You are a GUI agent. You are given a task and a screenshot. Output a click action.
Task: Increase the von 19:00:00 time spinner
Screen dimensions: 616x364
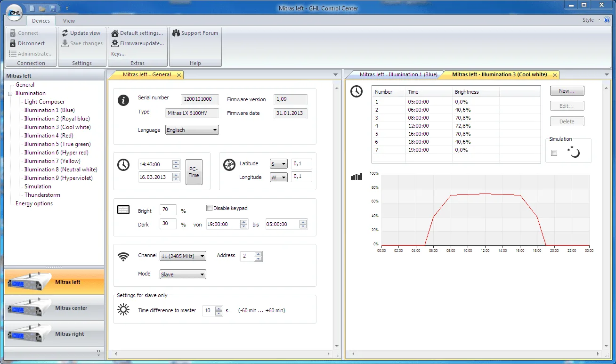[244, 222]
